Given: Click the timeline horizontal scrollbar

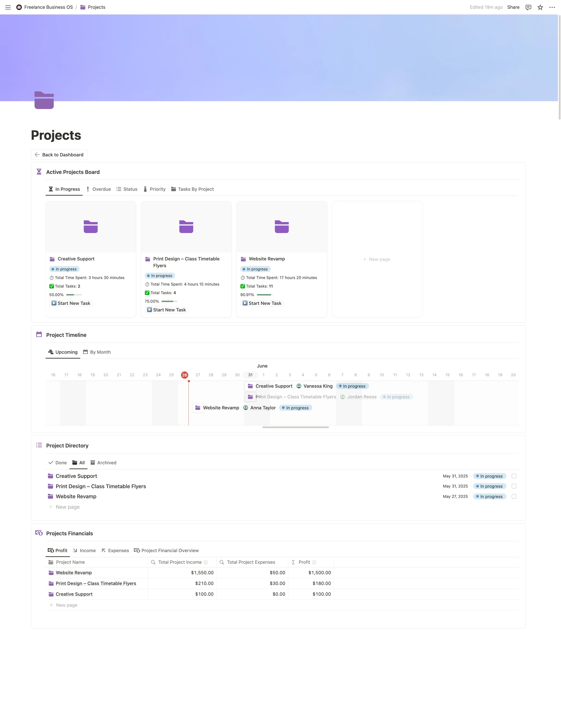Looking at the screenshot, I should coord(295,427).
